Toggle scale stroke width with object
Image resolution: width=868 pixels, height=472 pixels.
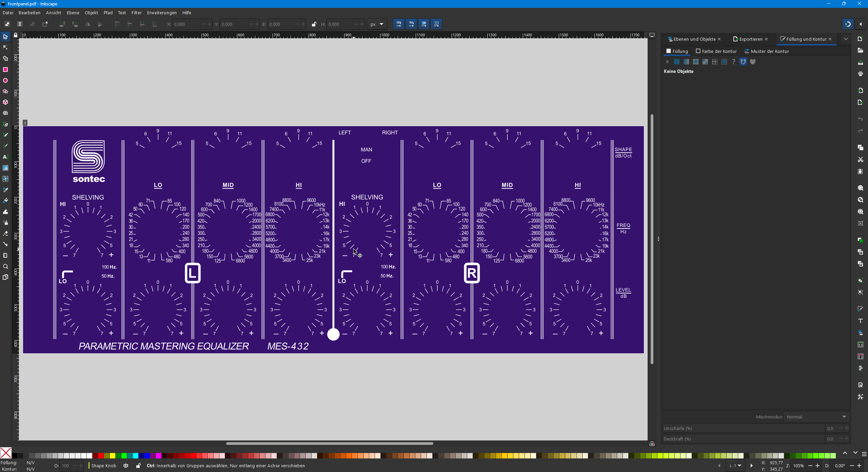pyautogui.click(x=398, y=24)
